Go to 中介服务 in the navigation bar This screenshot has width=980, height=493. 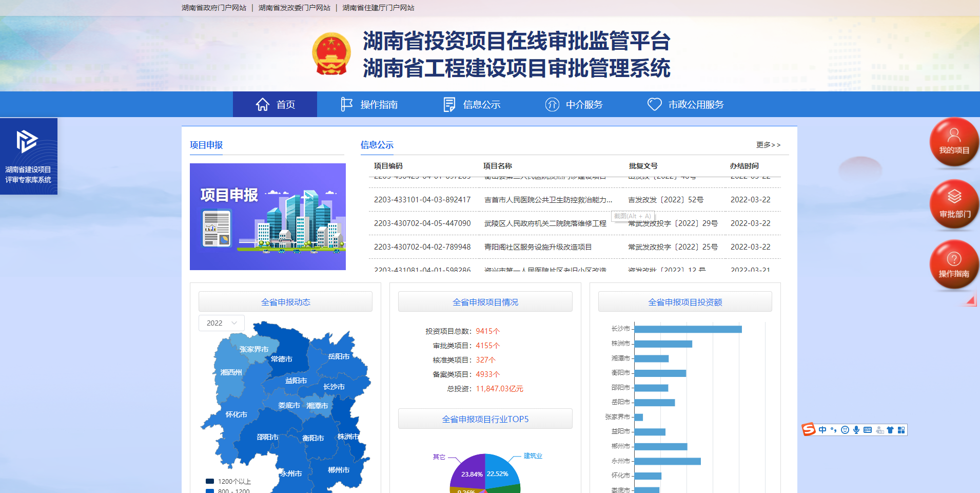point(574,105)
